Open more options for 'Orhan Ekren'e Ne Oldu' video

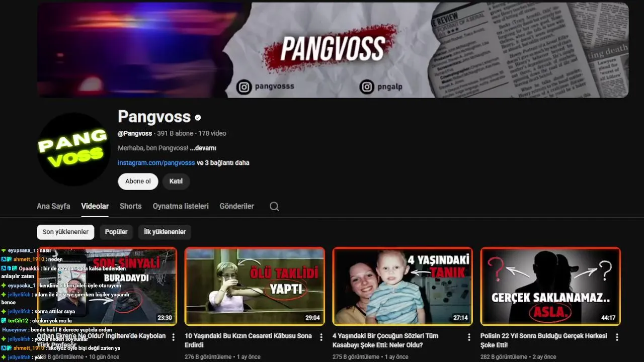coord(174,337)
